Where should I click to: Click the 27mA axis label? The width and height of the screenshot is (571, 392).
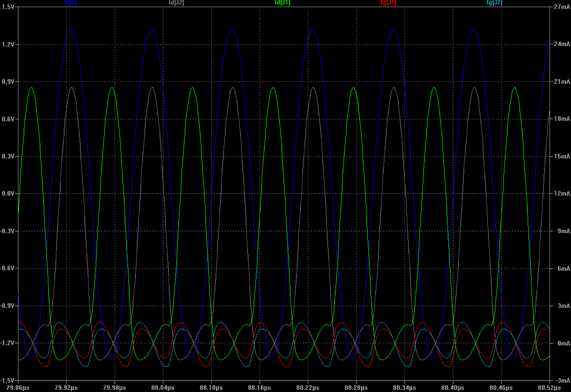pos(561,6)
